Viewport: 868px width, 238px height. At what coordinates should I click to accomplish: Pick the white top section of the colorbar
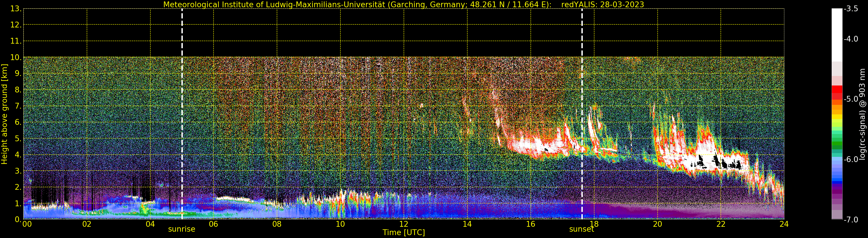tap(837, 35)
